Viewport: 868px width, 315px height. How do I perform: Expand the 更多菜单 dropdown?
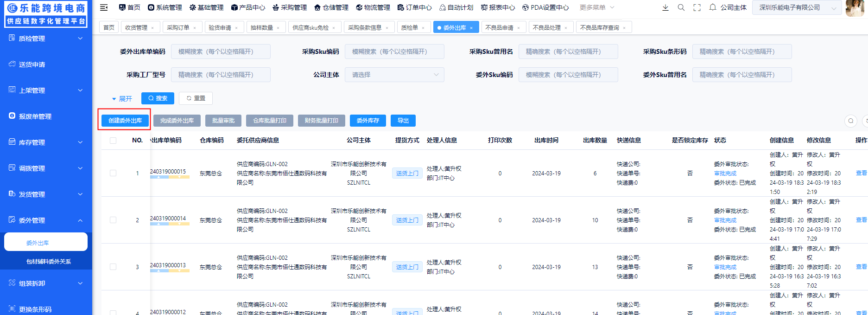pyautogui.click(x=597, y=7)
